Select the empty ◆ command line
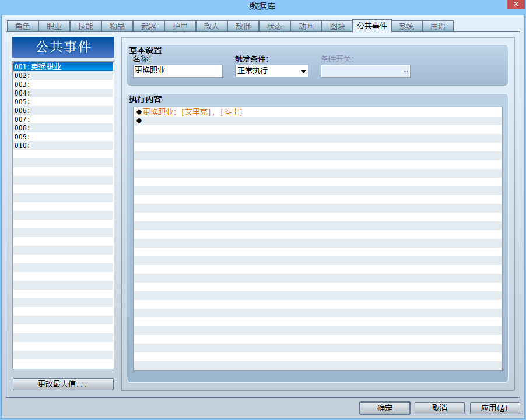Viewport: 526px width, 420px height. 318,121
